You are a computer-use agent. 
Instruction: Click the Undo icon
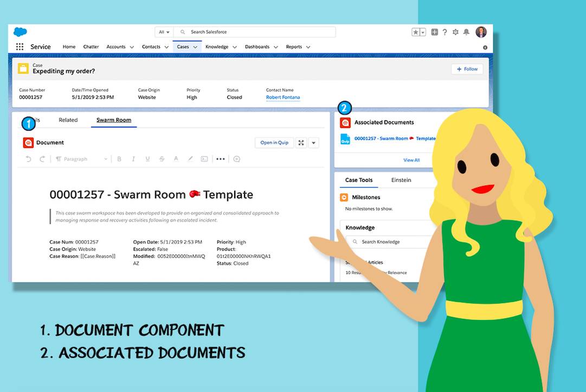click(28, 159)
